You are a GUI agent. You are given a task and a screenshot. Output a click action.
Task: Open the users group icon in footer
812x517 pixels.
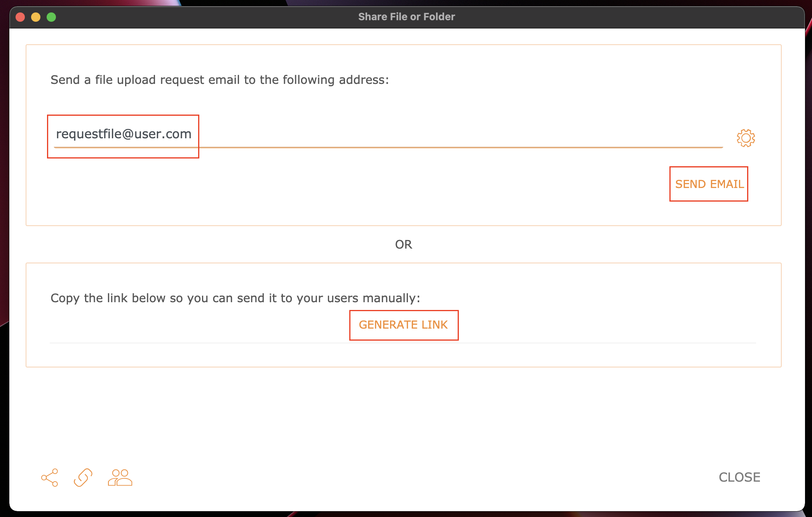(120, 477)
